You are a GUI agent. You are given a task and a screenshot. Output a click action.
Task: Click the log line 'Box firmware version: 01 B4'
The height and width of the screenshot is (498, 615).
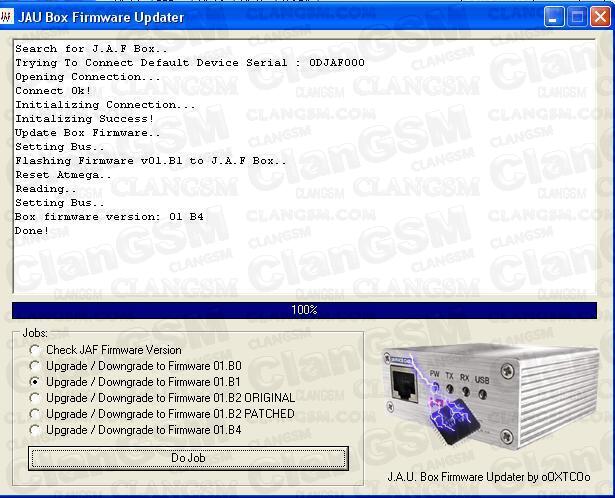[x=109, y=217]
